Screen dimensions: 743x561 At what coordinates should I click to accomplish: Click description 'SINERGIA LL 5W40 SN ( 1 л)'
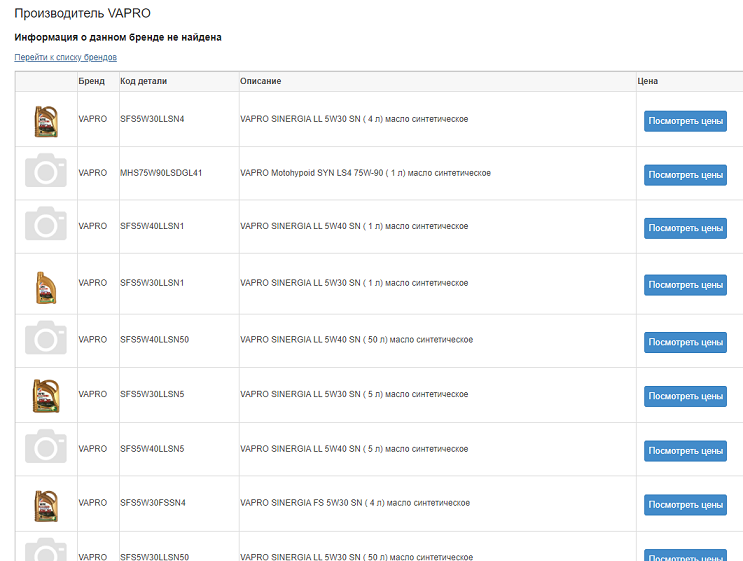point(327,226)
